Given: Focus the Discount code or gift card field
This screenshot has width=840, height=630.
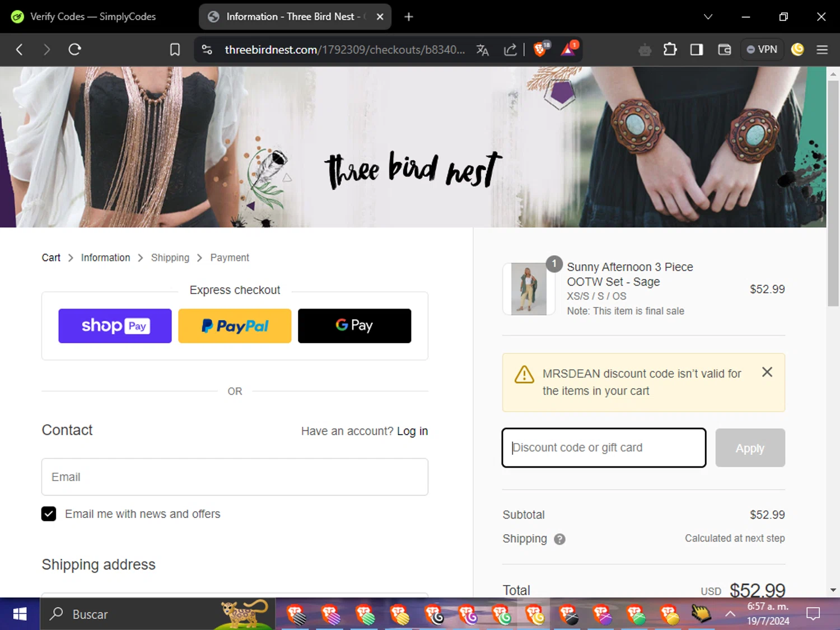Looking at the screenshot, I should coord(604,448).
